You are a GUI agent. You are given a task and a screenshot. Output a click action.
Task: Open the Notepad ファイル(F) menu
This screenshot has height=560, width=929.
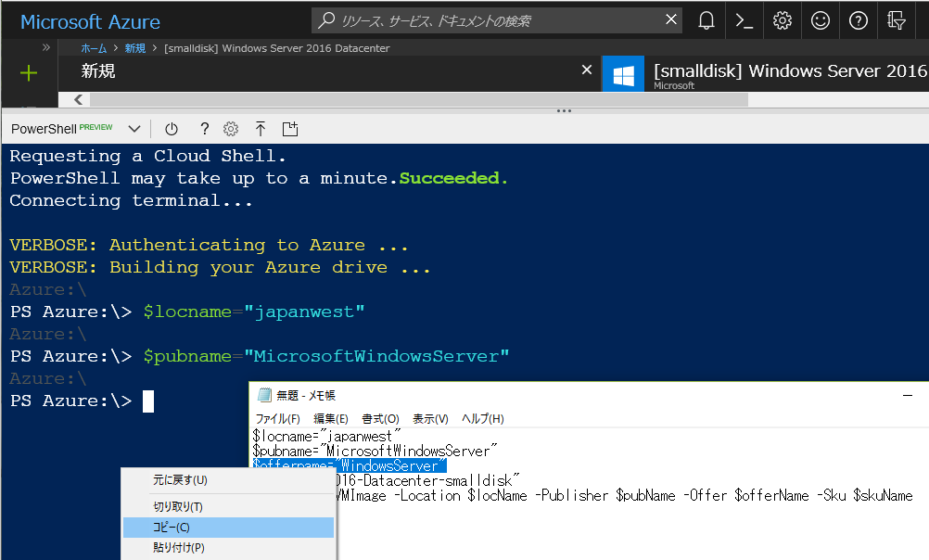click(278, 418)
